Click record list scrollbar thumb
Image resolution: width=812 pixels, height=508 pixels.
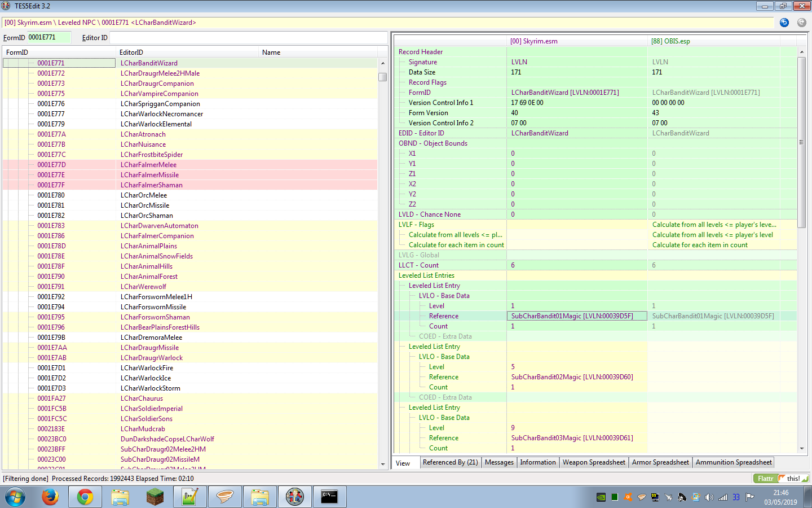[383, 77]
